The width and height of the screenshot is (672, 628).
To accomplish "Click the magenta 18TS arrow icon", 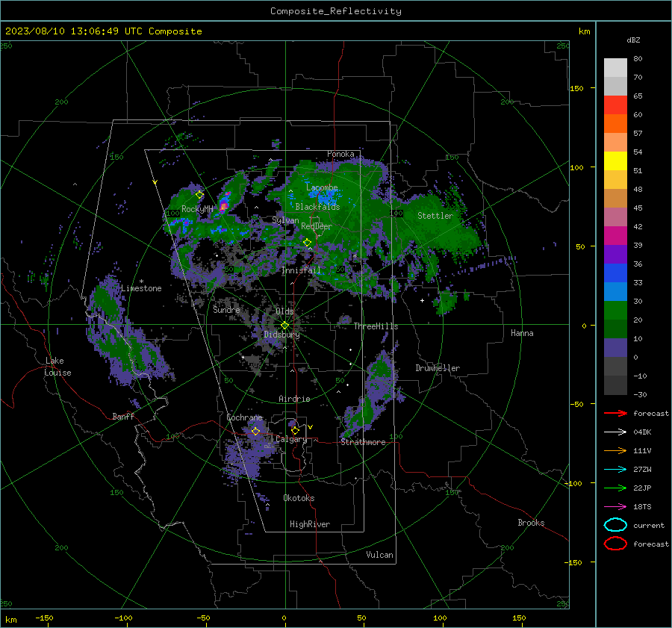I will coord(615,507).
